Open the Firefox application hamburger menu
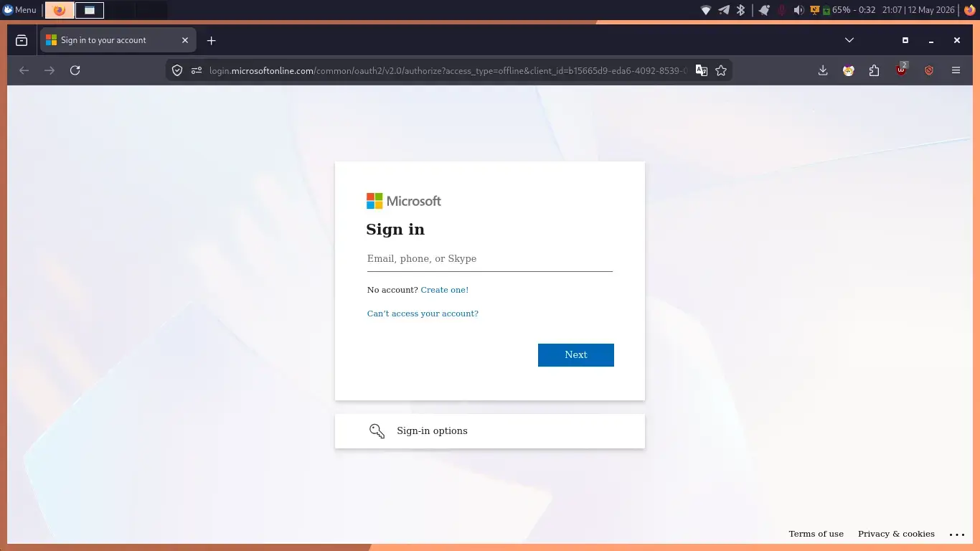The image size is (980, 551). coord(956,70)
